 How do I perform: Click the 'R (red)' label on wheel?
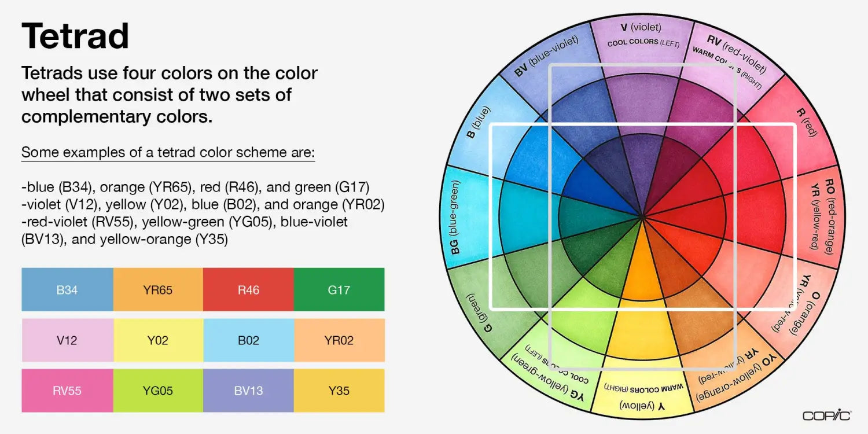click(x=806, y=122)
